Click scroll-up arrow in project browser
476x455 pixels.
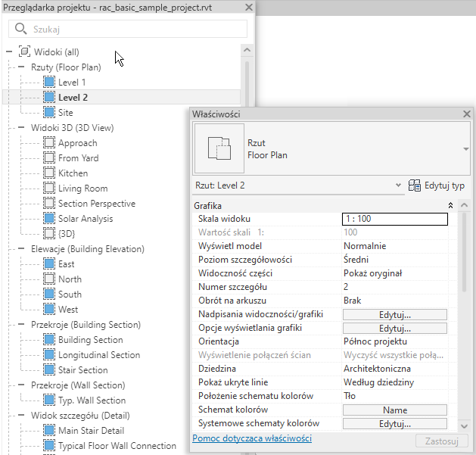click(x=247, y=50)
